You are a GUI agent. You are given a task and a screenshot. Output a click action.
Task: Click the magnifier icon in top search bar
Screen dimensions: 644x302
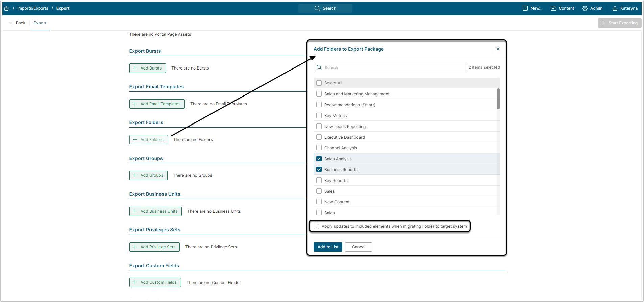click(317, 8)
